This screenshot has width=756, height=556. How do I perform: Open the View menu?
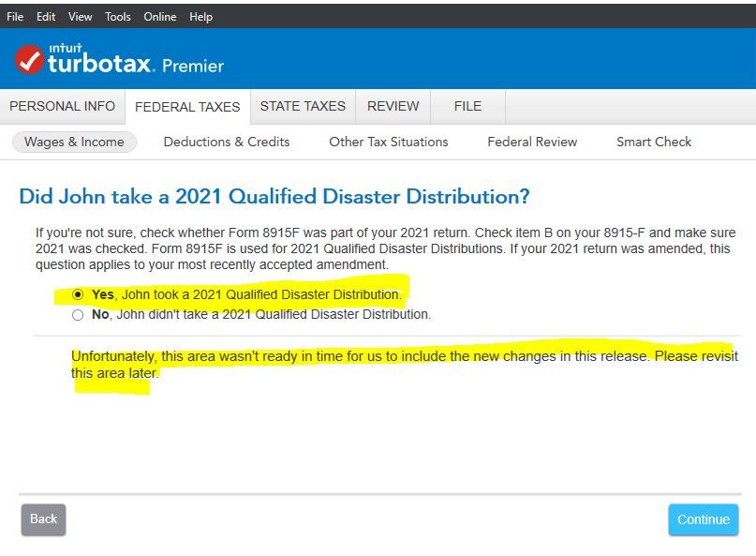pyautogui.click(x=80, y=17)
